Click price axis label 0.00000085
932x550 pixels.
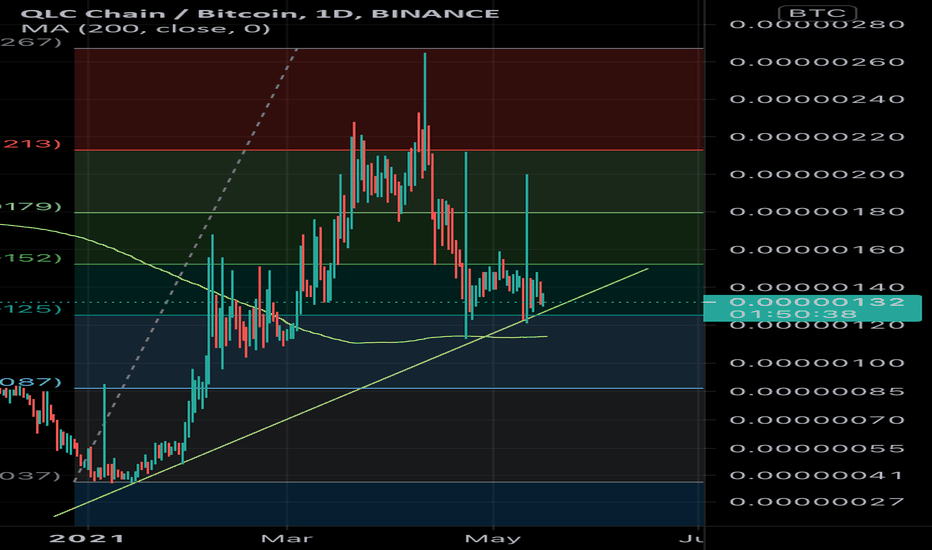click(x=817, y=391)
